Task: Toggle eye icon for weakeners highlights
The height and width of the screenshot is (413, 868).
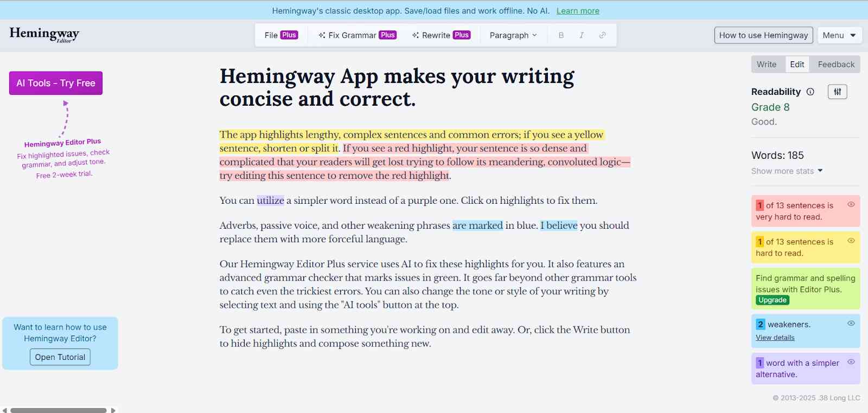Action: point(851,323)
